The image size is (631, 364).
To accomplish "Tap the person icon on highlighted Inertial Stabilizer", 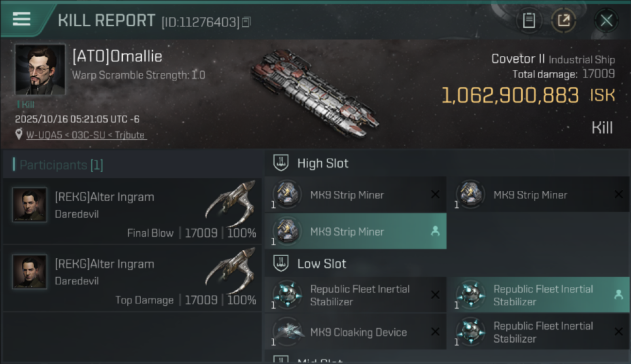I will coord(618,294).
